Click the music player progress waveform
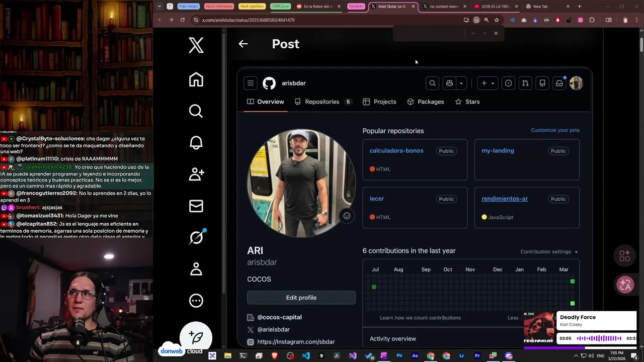Screen dimensions: 644x362 pos(599,338)
